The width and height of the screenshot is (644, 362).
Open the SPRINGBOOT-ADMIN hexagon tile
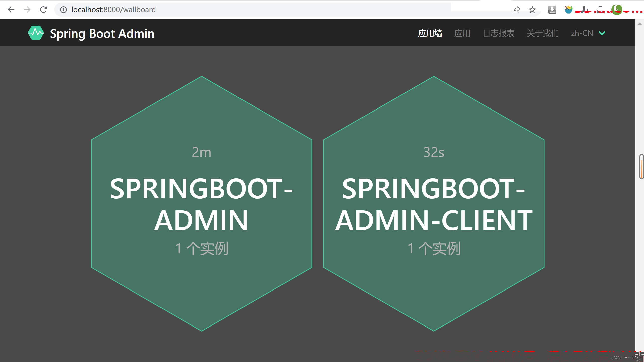[202, 203]
